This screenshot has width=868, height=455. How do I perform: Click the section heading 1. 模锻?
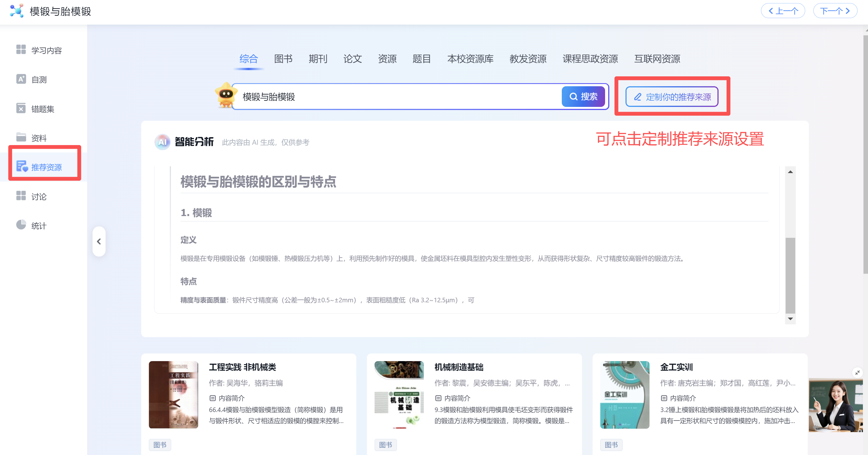coord(196,213)
